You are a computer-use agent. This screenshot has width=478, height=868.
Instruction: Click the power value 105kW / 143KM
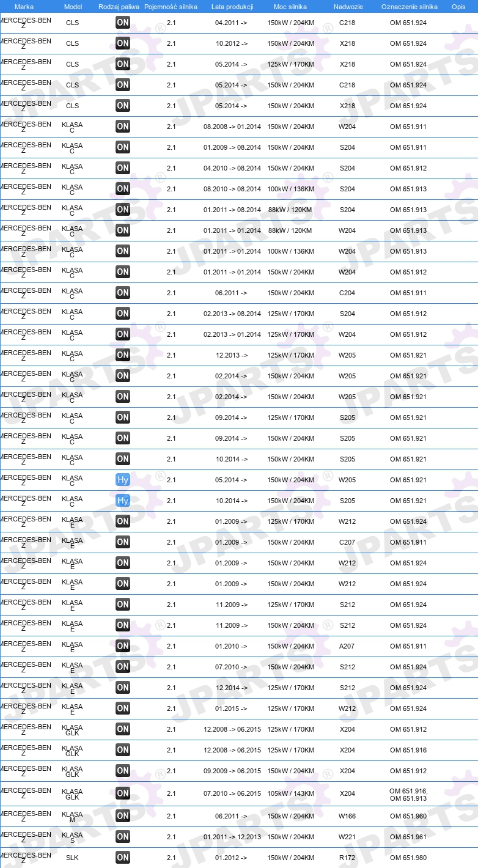[290, 793]
